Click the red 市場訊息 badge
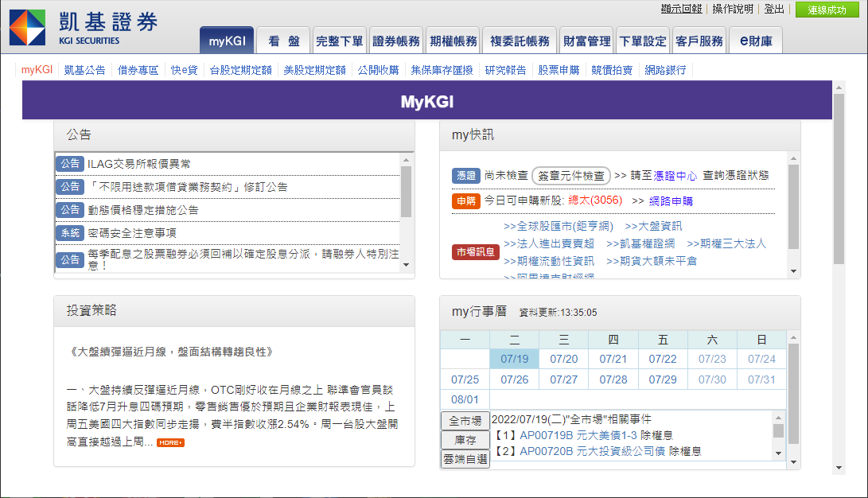868x498 pixels. pos(475,252)
